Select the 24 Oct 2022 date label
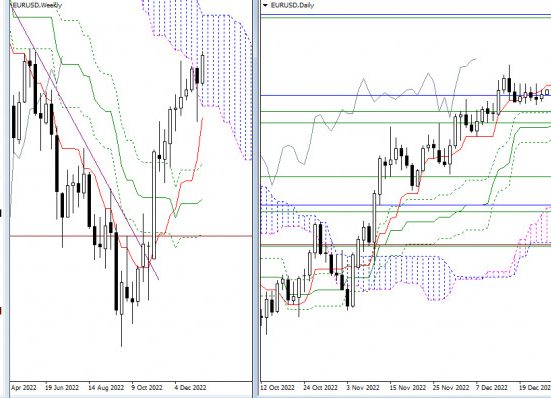This screenshot has width=551, height=398. click(x=320, y=387)
